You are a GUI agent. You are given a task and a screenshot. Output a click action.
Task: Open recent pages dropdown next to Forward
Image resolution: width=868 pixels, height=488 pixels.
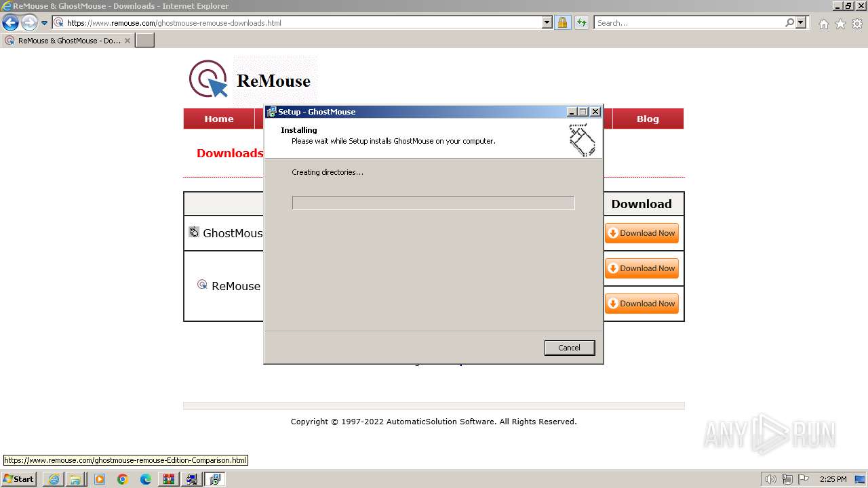coord(45,23)
